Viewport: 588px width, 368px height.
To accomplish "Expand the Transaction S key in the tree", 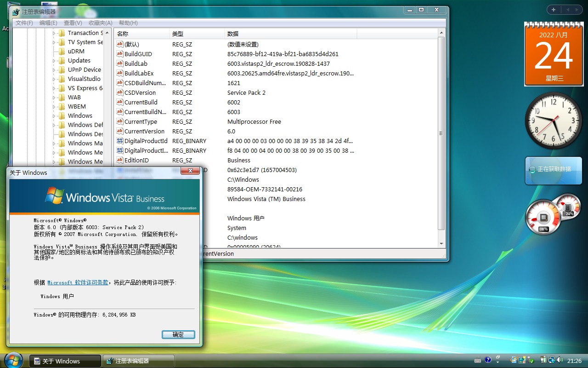I will [54, 33].
